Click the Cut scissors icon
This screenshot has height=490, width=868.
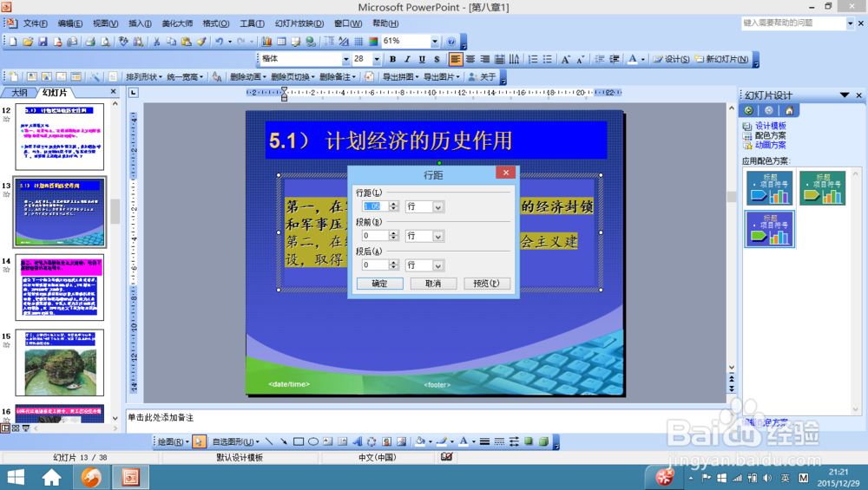156,42
